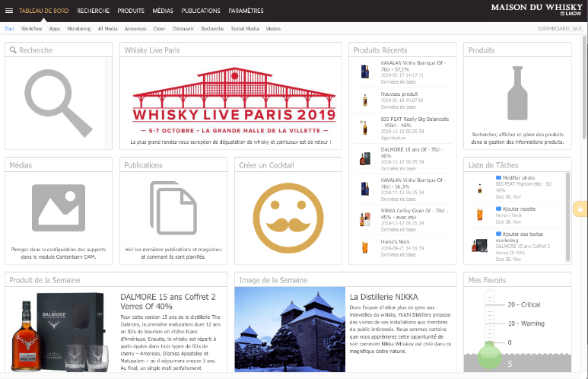Open the Publications top menu
Viewport: 588px width, 379px height.
tap(201, 11)
